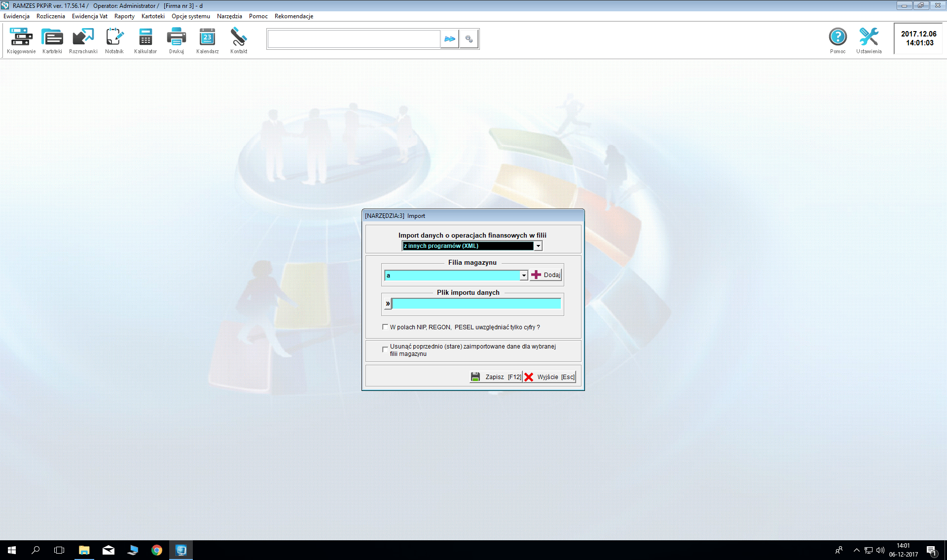Open the Narzędzia menu
The width and height of the screenshot is (947, 560).
click(x=229, y=16)
